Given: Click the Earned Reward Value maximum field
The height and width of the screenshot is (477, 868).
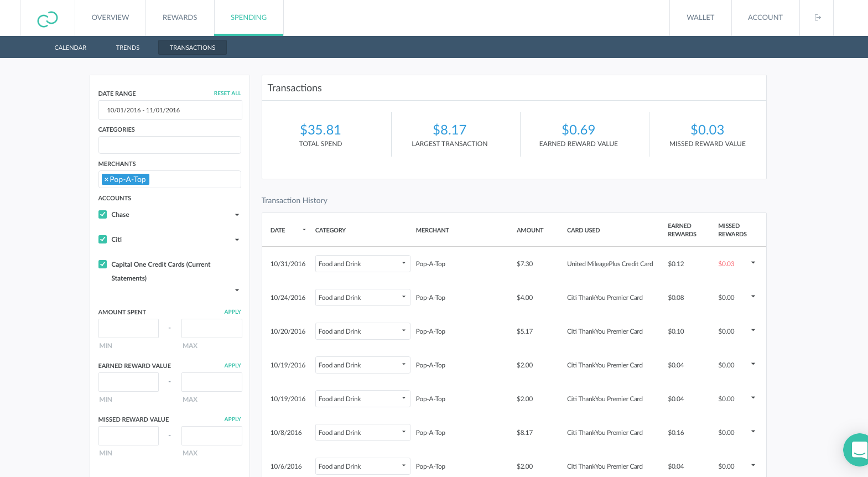Looking at the screenshot, I should [212, 382].
